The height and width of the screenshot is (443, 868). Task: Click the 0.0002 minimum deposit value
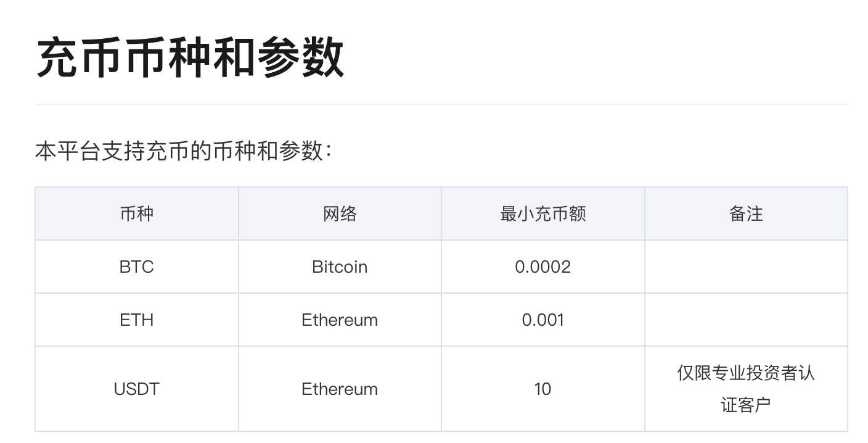tap(543, 267)
